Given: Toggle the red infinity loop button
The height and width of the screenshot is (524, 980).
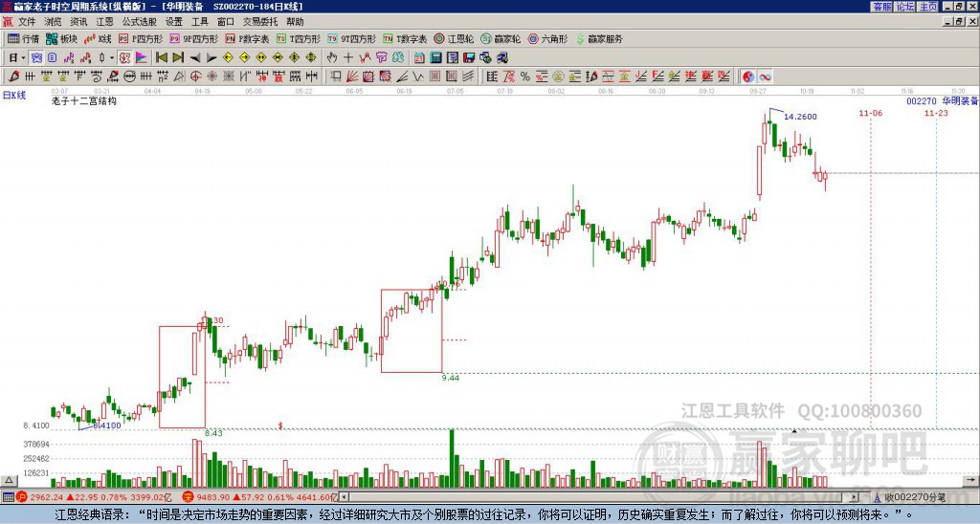Looking at the screenshot, I should pos(765,76).
